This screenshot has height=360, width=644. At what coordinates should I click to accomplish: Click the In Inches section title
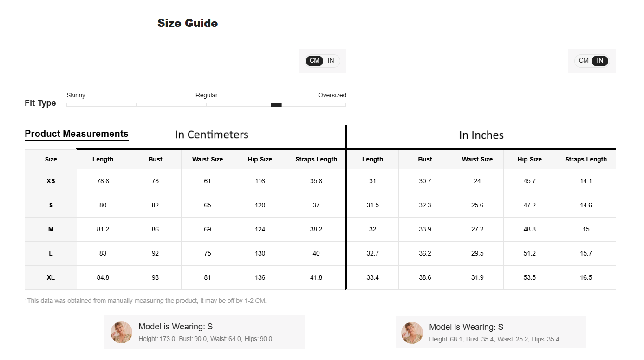point(481,135)
